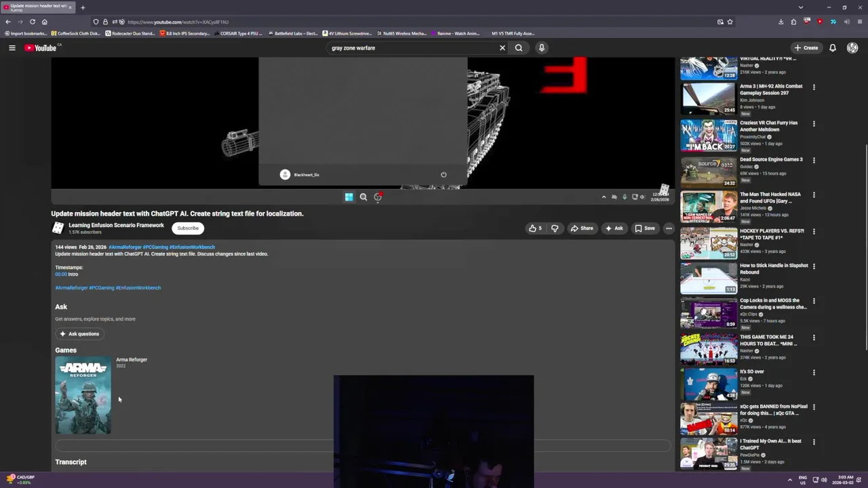868x488 pixels.
Task: Open the CAD/GBP taskbar widget
Action: pyautogui.click(x=20, y=479)
